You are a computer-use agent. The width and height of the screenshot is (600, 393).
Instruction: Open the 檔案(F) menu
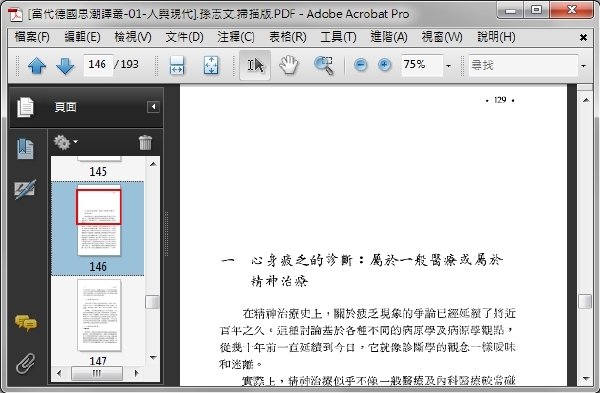[32, 37]
